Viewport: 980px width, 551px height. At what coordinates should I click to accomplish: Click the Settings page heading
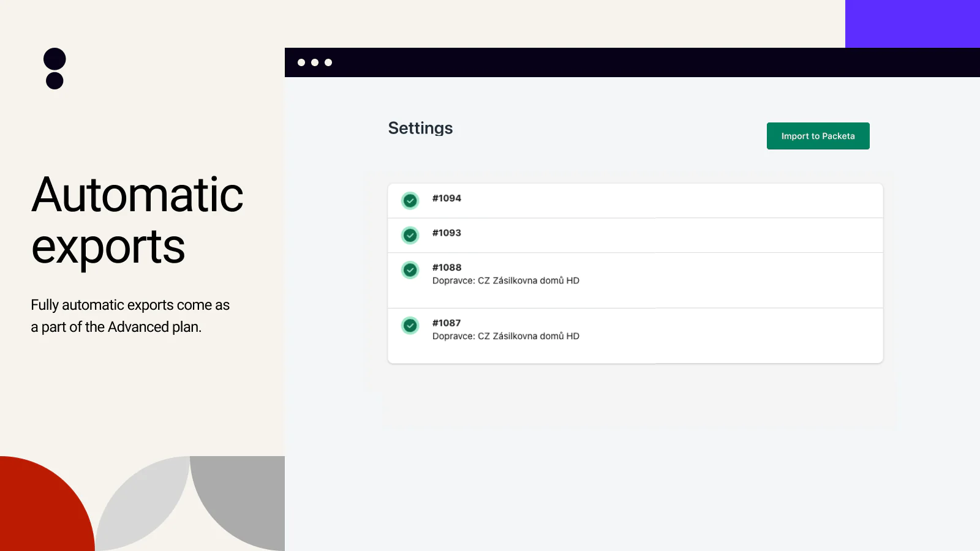pyautogui.click(x=420, y=128)
